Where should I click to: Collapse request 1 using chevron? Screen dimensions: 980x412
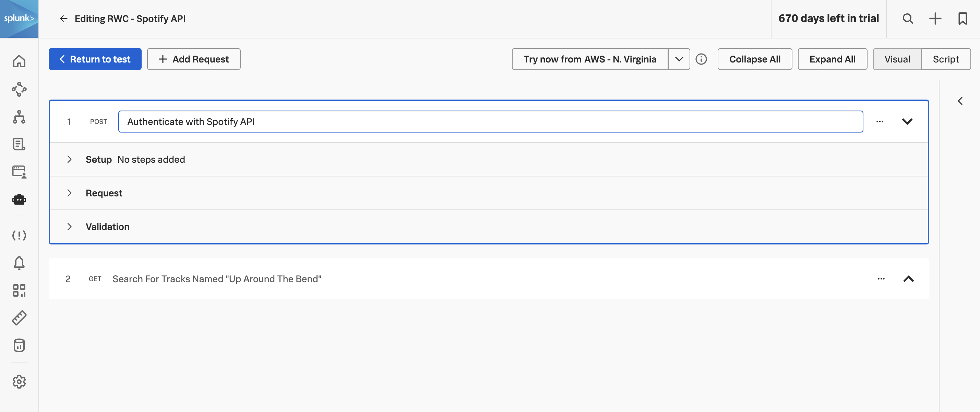pos(908,121)
